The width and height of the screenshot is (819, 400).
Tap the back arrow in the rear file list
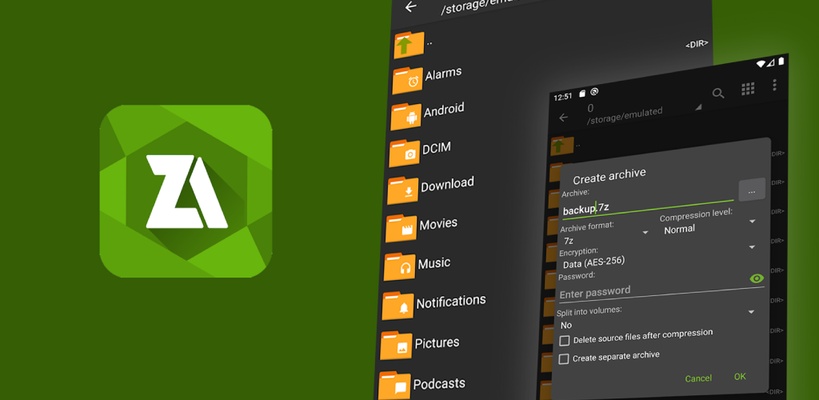tap(411, 7)
